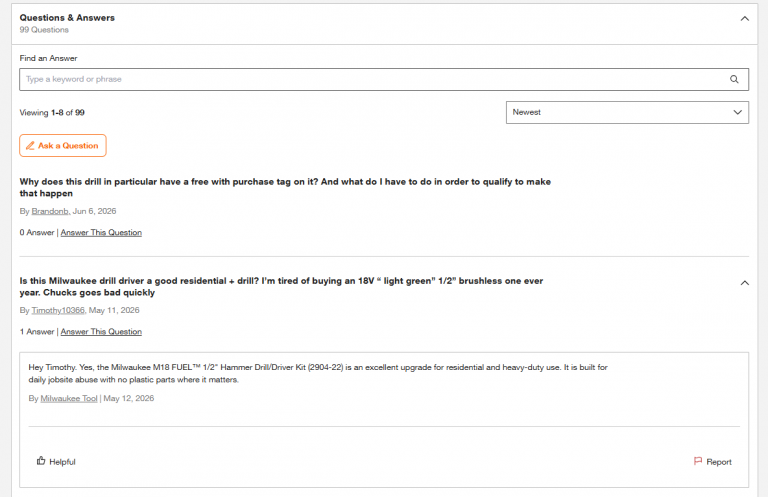The width and height of the screenshot is (768, 497).
Task: Click the 'Viewing 1-8 of 99' text
Action: point(52,113)
